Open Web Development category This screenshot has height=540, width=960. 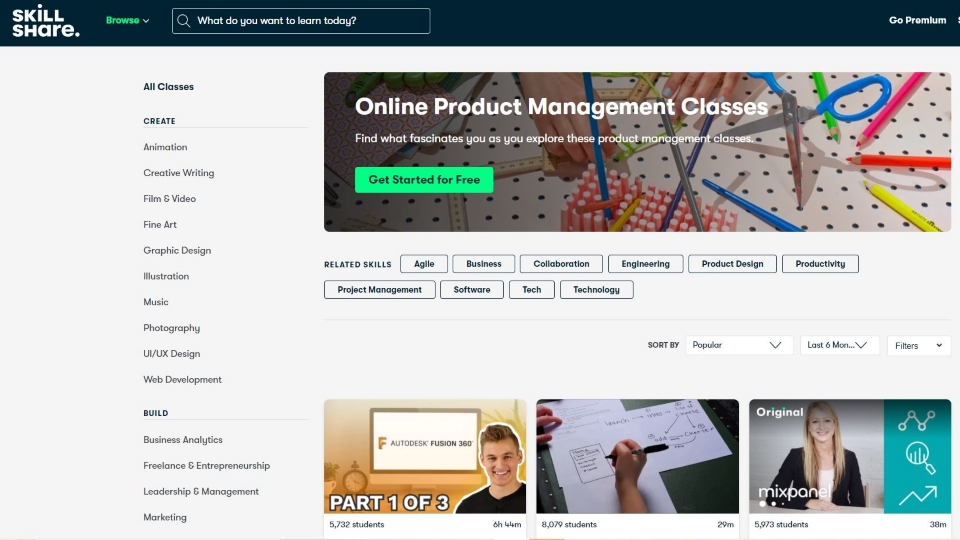(x=182, y=380)
